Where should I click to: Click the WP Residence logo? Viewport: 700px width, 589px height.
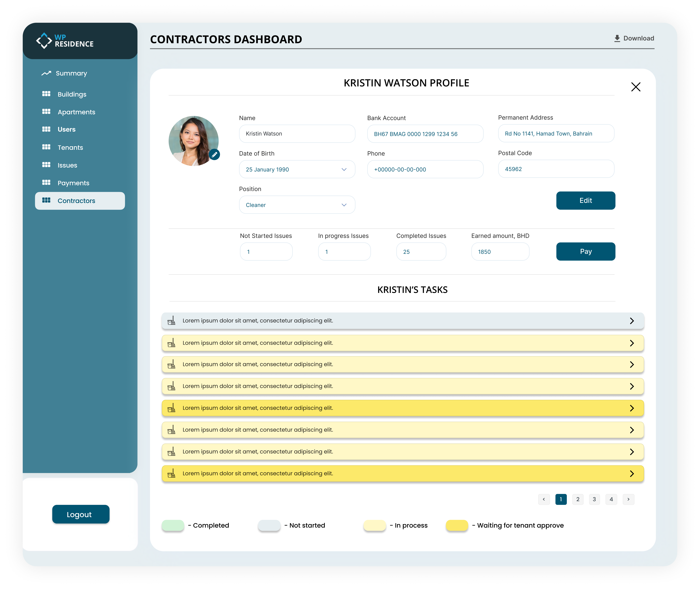coord(65,41)
